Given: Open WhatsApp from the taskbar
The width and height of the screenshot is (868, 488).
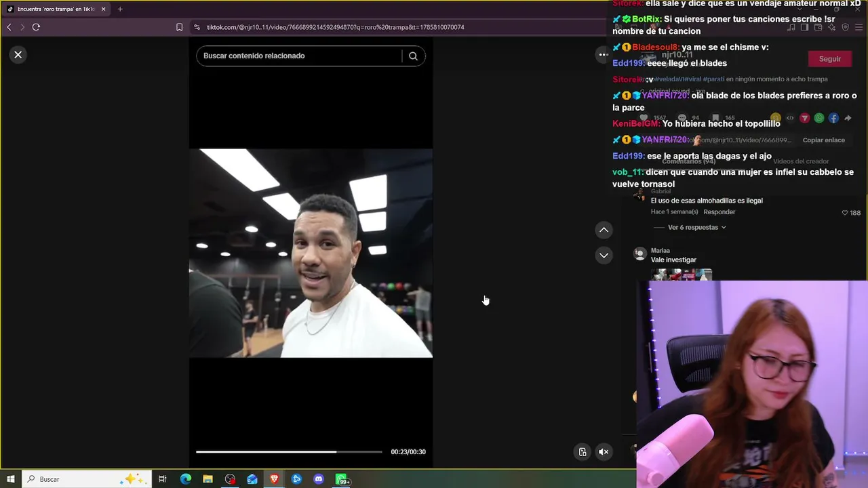Looking at the screenshot, I should click(x=342, y=479).
